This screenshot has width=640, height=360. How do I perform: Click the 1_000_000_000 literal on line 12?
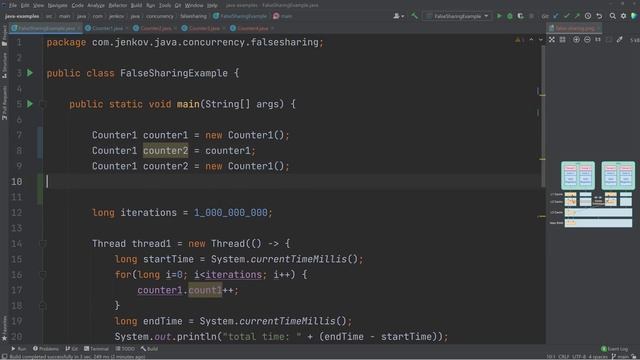tap(230, 213)
